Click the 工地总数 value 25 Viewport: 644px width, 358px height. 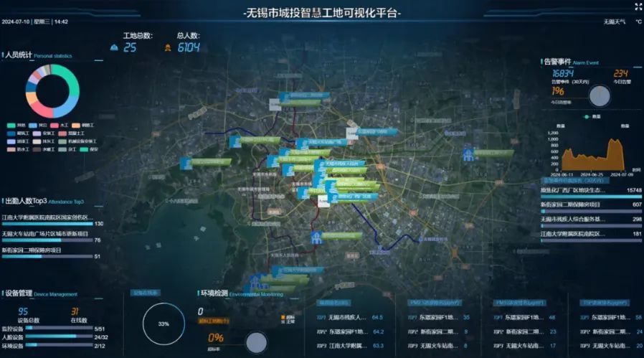click(130, 47)
